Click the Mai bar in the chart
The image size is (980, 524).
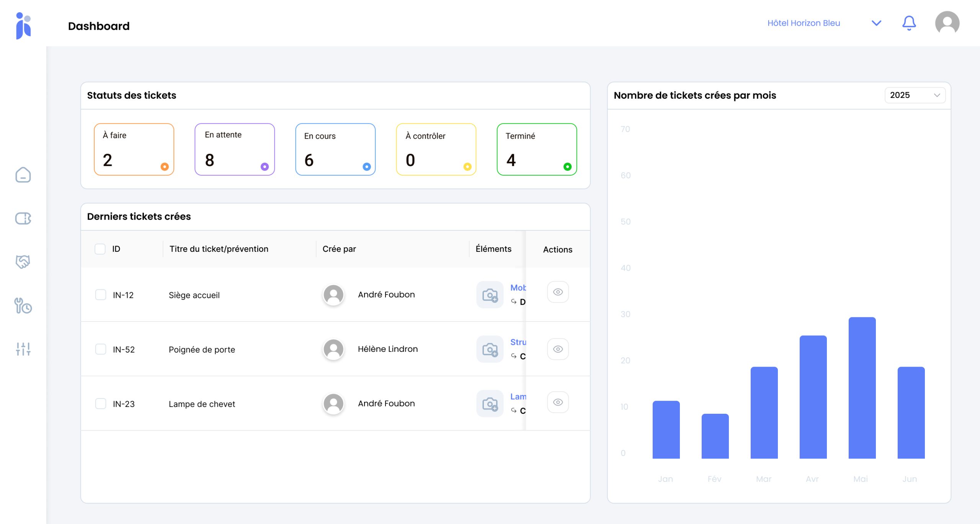coord(862,387)
